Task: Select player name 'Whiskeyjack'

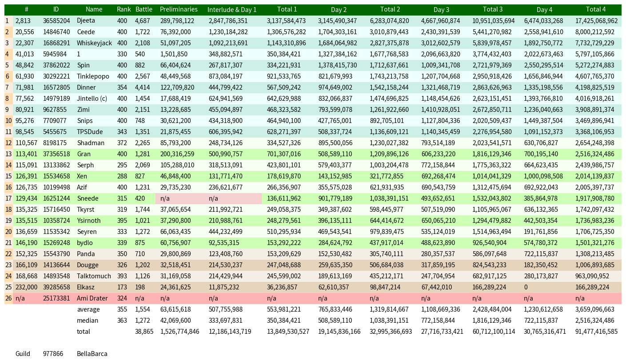Action: [95, 43]
